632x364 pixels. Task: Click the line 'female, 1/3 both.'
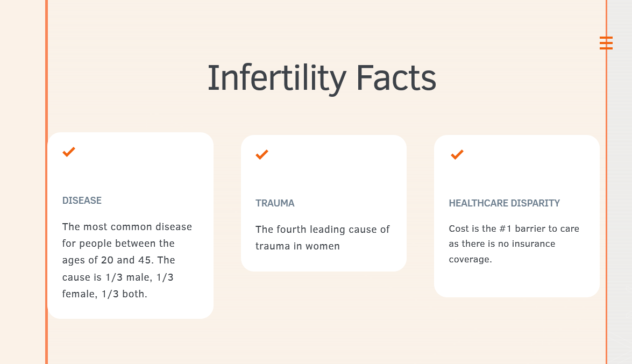(105, 294)
